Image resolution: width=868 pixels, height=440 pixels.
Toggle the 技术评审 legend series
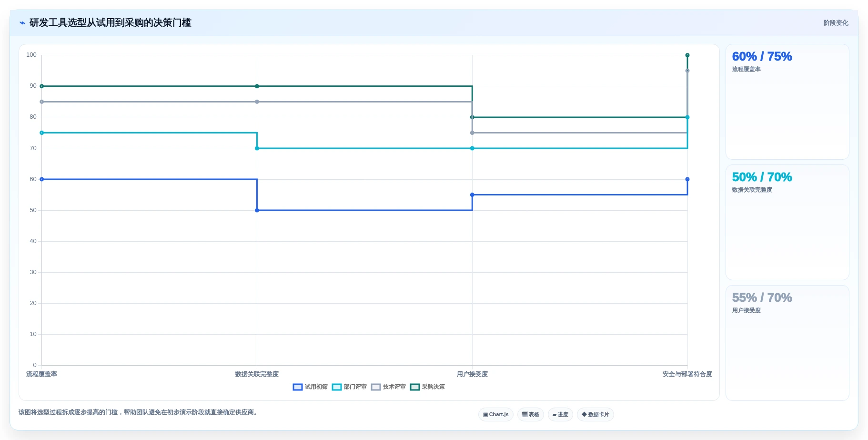click(388, 387)
